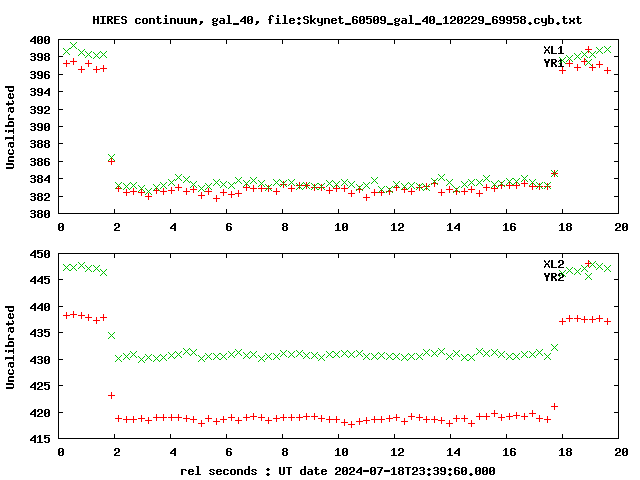
Task: Click red plus point near 423 in bottom plot
Action: pyautogui.click(x=111, y=396)
